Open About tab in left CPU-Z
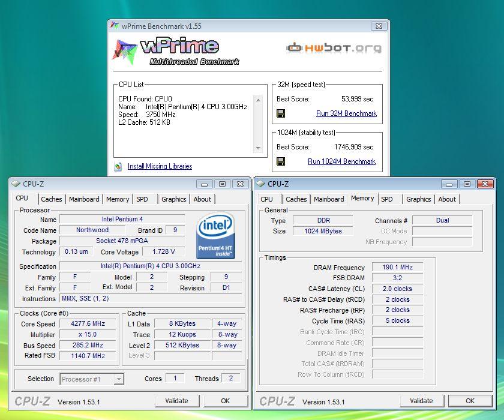Image resolution: width=504 pixels, height=420 pixels. 202,199
